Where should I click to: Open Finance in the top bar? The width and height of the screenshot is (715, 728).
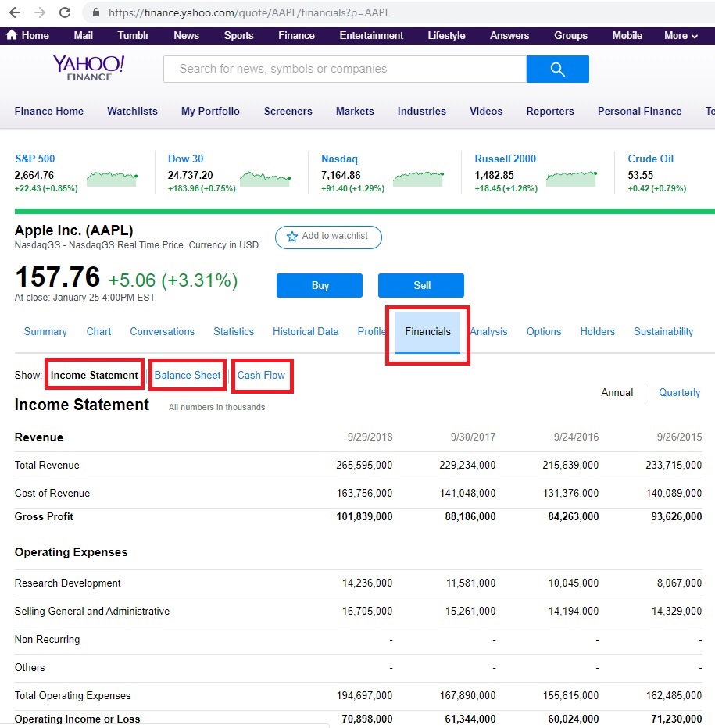click(x=296, y=35)
